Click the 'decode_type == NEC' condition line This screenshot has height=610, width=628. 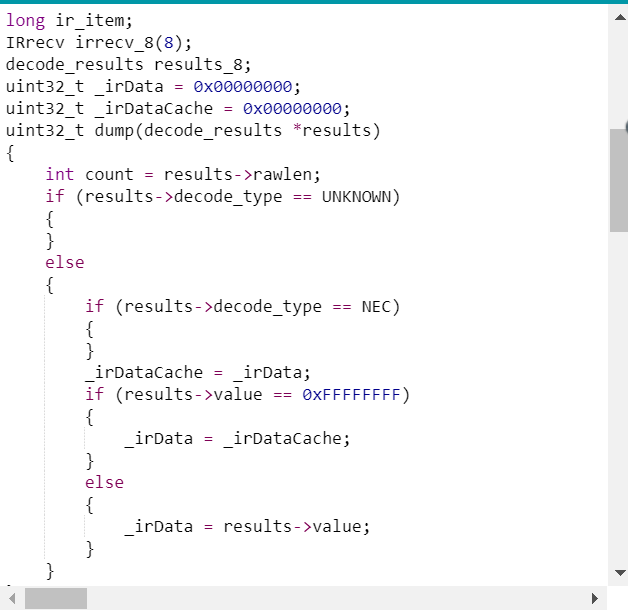242,307
